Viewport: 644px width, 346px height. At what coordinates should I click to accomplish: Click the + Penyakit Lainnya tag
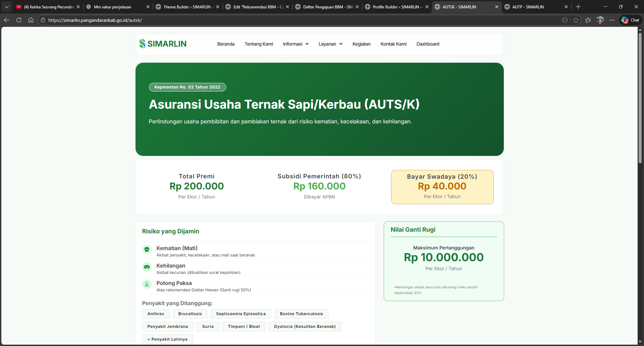click(x=167, y=339)
